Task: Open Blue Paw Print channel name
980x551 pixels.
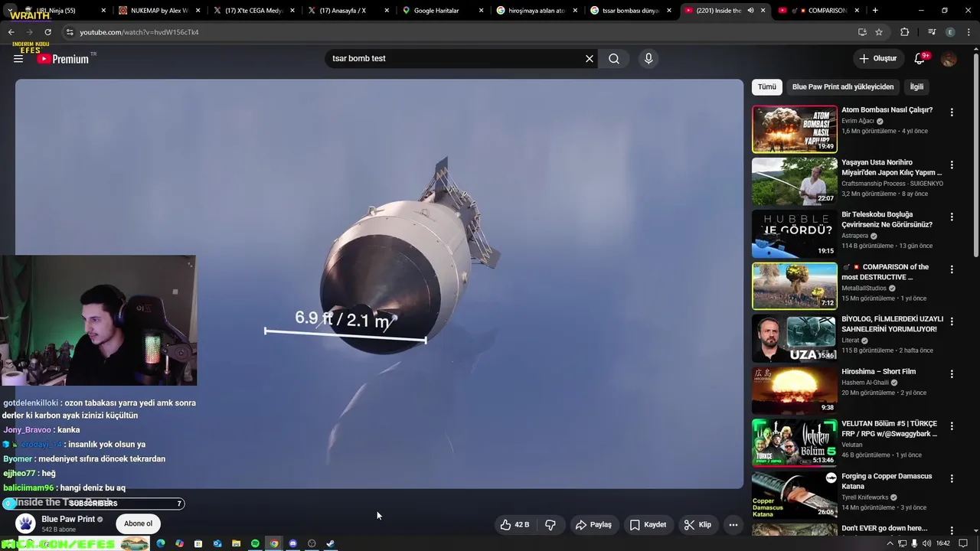Action: 68,519
